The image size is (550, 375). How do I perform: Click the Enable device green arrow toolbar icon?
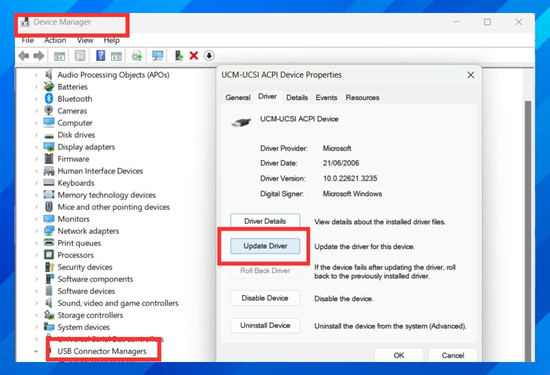point(179,55)
